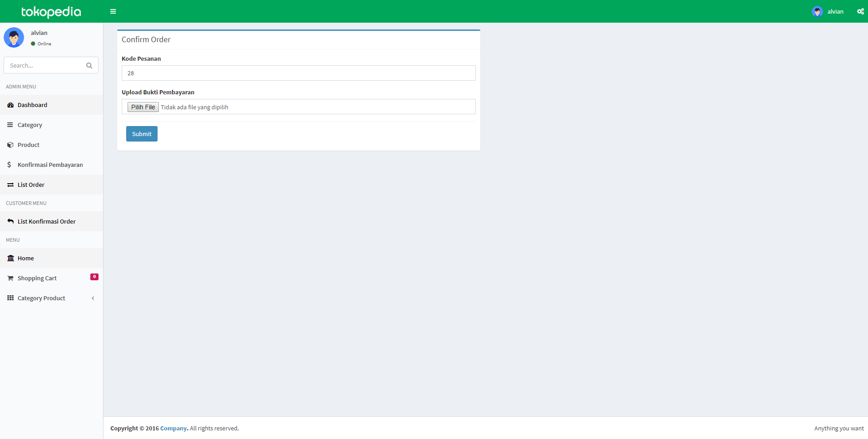868x439 pixels.
Task: Click the dollar icon for Konfirmasi Pembayaran
Action: click(x=9, y=165)
